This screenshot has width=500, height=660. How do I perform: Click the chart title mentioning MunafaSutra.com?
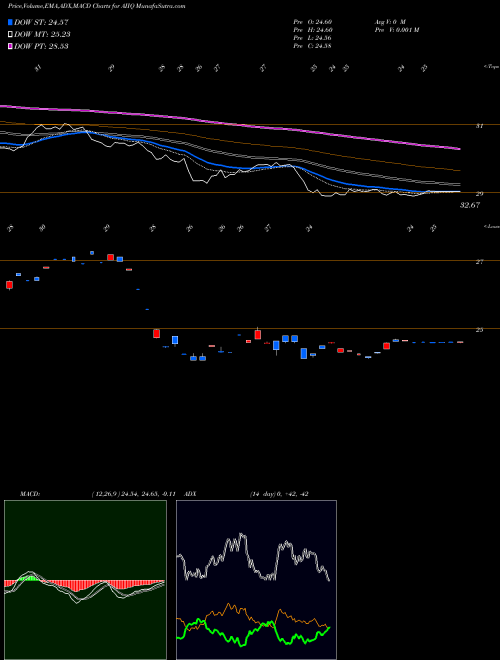pos(97,6)
